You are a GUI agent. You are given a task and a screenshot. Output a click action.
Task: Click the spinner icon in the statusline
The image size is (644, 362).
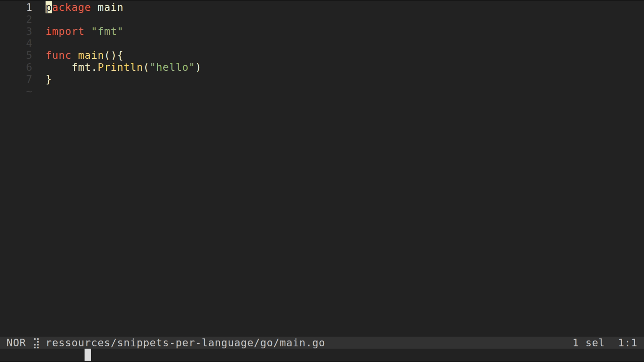tap(36, 343)
